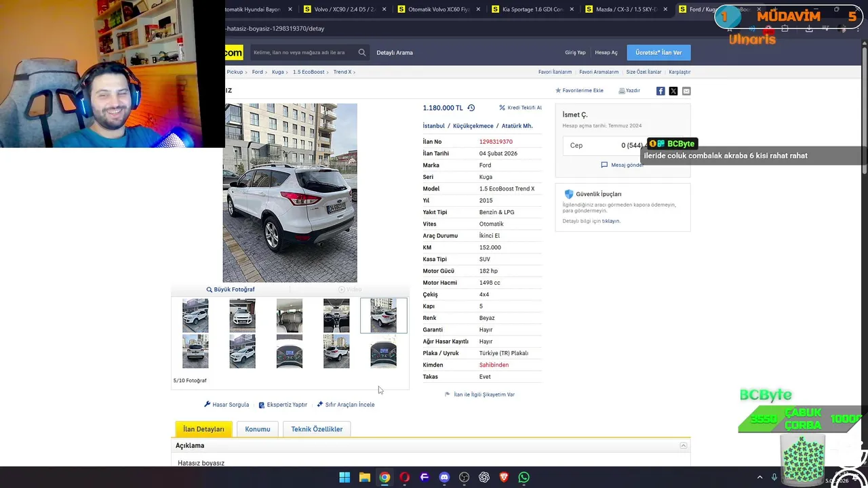Close the Hyundai Bayon browser tab
The image size is (868, 488).
point(290,9)
